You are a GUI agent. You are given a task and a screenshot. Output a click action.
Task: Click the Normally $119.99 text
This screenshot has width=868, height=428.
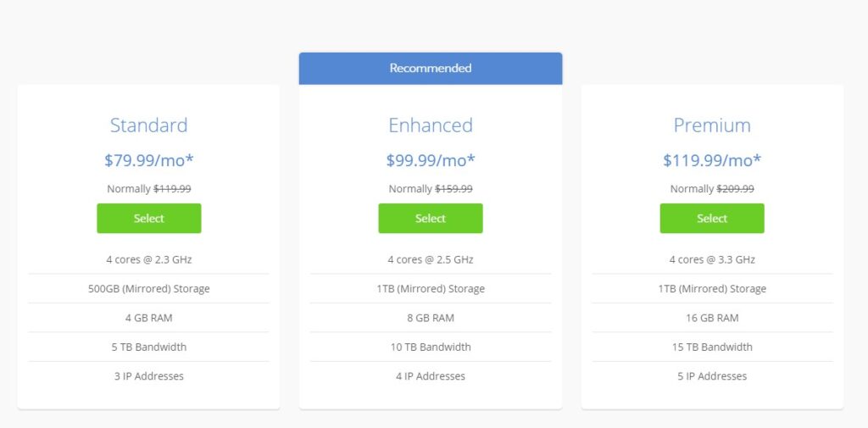pos(149,189)
